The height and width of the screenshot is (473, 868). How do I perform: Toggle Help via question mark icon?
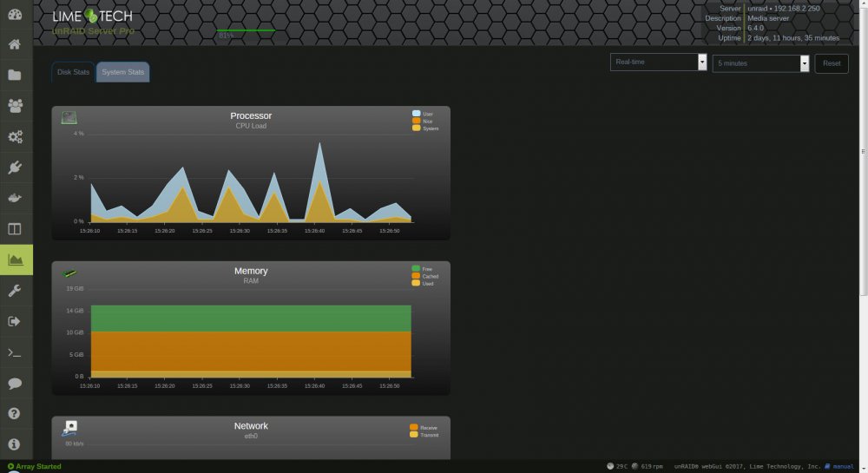tap(15, 413)
